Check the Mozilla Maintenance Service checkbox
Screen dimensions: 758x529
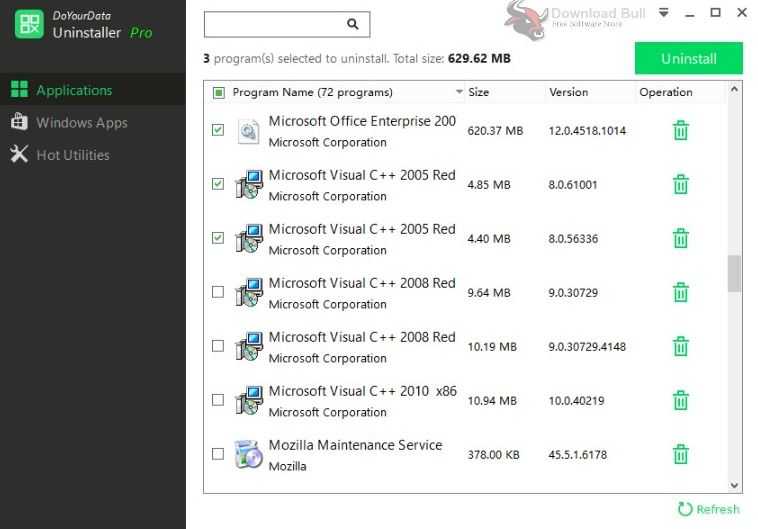(x=218, y=454)
